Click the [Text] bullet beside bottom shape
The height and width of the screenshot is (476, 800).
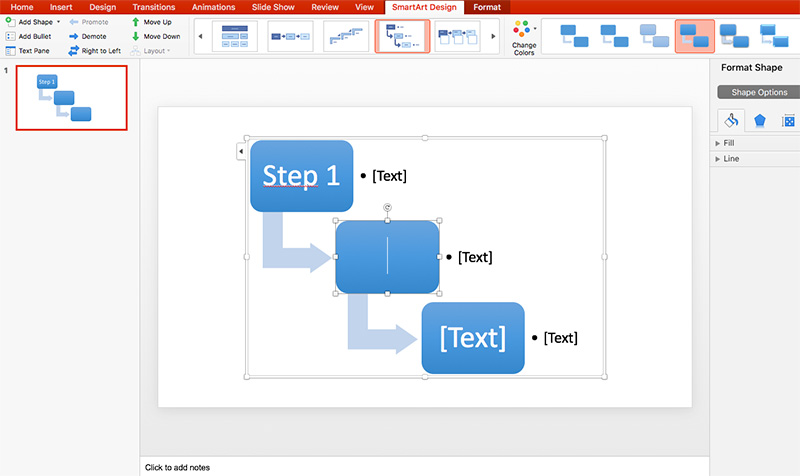(x=561, y=338)
